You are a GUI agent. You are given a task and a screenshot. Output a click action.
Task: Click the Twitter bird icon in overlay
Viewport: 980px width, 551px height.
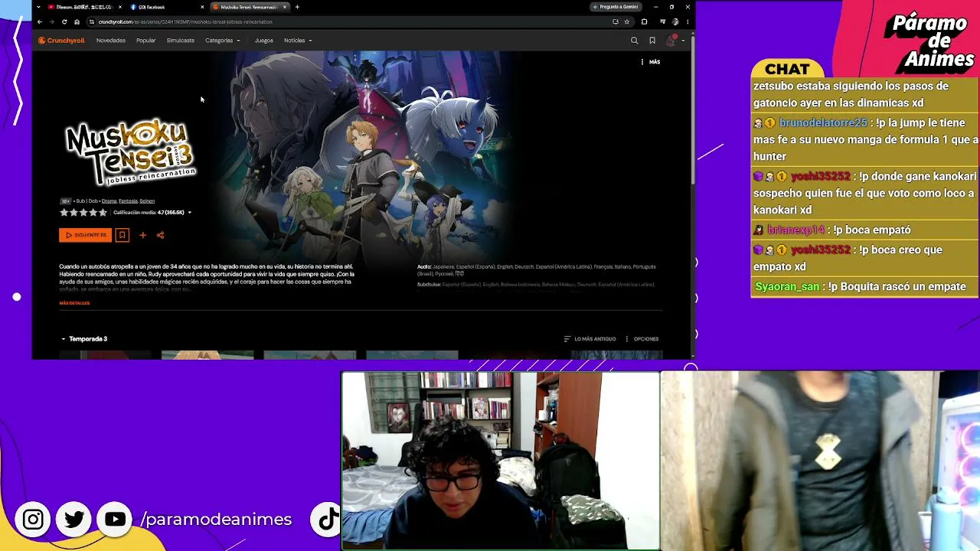click(x=74, y=520)
